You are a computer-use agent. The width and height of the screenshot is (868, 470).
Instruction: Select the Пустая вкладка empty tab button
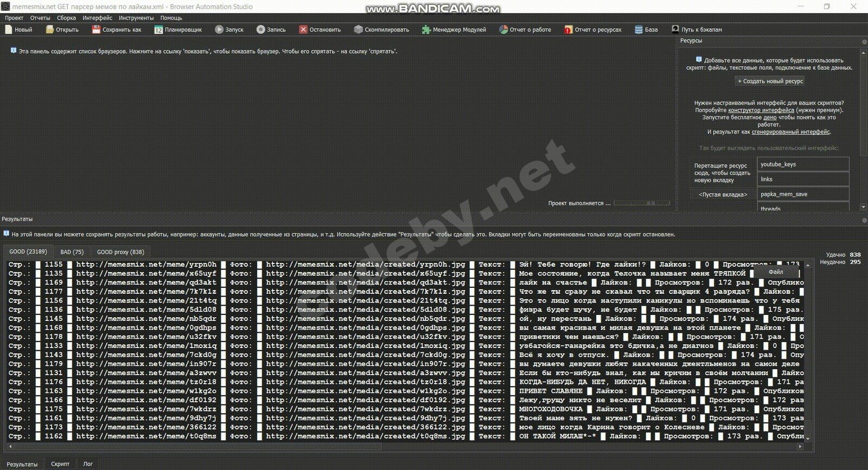pyautogui.click(x=723, y=195)
